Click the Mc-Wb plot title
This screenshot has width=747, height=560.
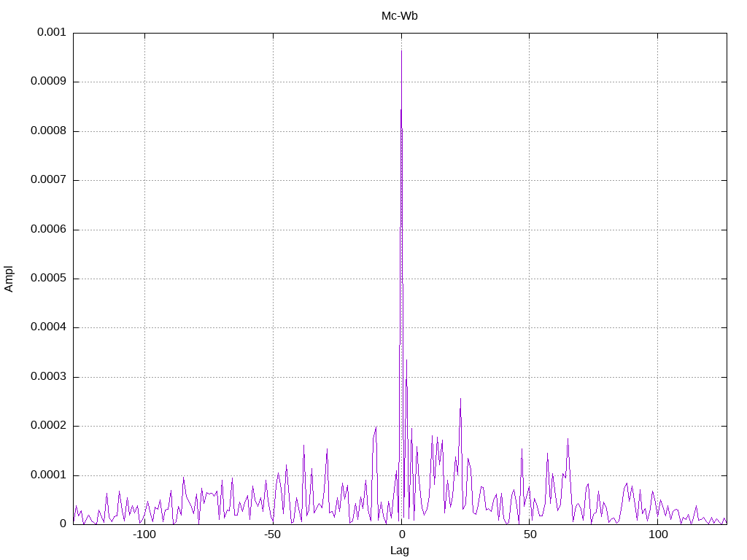[x=399, y=16]
